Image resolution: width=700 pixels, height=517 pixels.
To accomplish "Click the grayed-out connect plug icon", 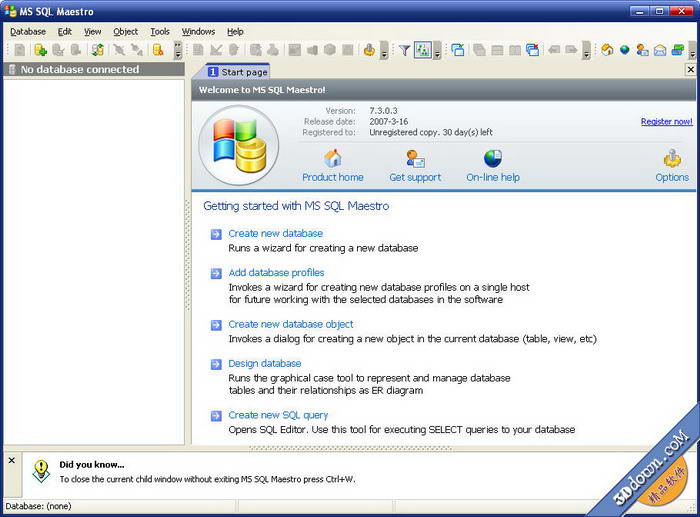I will 119,50.
